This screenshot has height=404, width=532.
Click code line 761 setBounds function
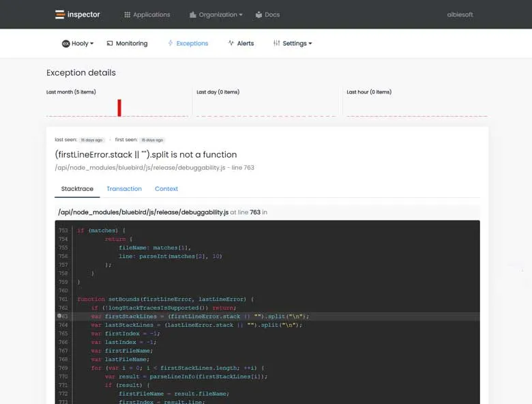point(166,299)
